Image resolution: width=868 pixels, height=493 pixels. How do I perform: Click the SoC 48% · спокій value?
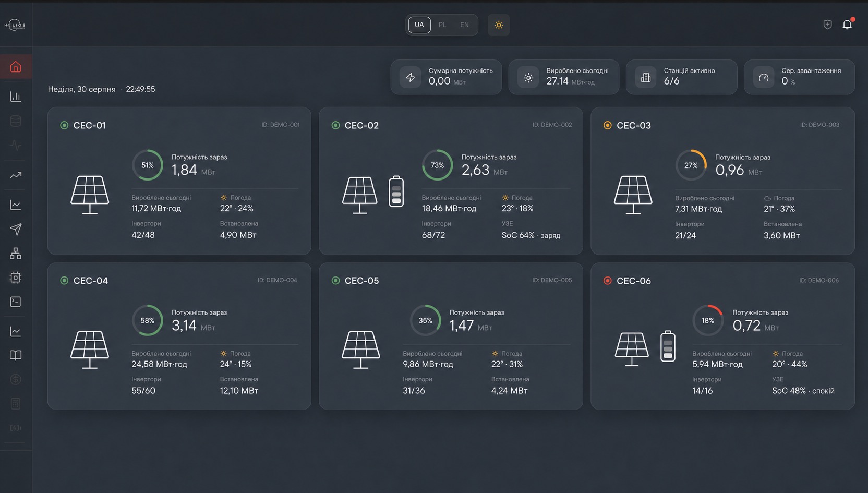[803, 391]
